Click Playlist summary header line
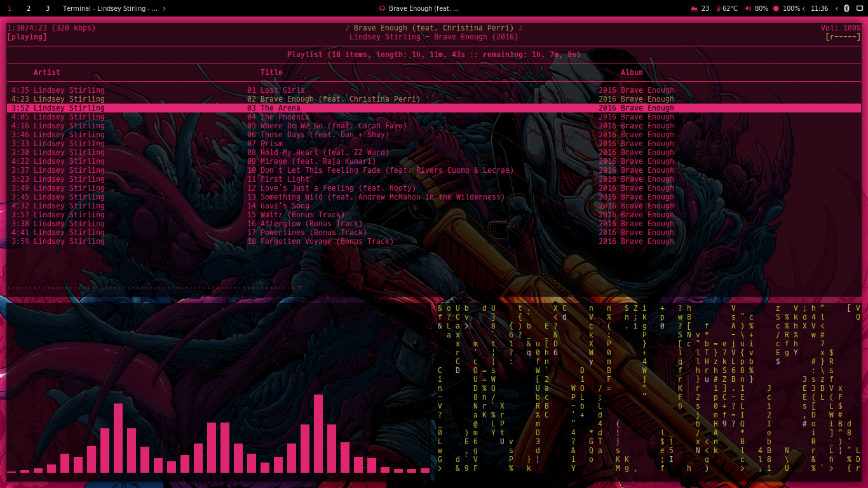The height and width of the screenshot is (488, 868). [x=434, y=55]
